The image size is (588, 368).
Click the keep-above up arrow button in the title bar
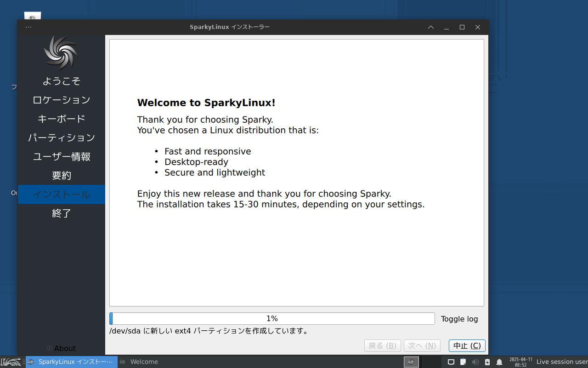click(431, 27)
